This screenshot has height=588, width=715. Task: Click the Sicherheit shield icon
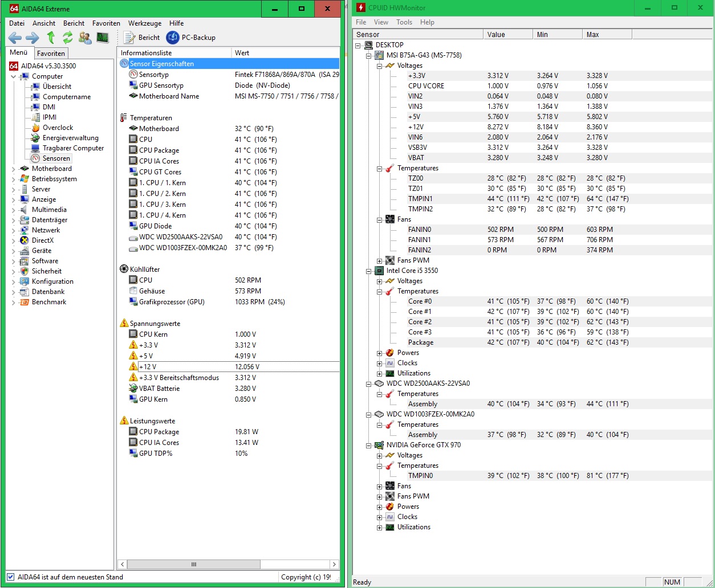(24, 271)
